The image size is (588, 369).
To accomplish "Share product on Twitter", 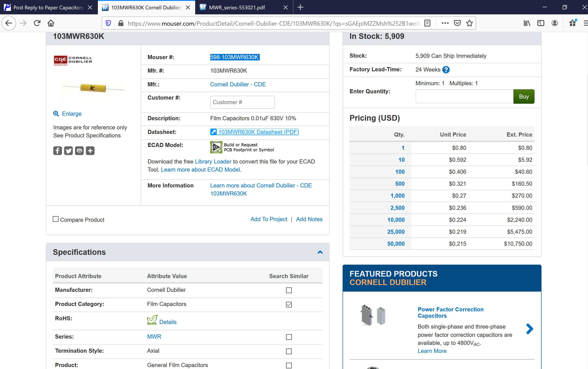I will point(68,151).
